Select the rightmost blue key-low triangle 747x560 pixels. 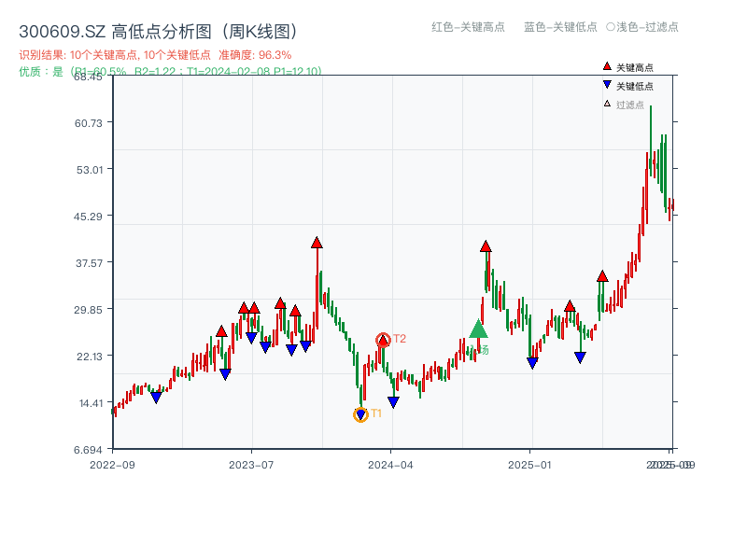coord(580,357)
